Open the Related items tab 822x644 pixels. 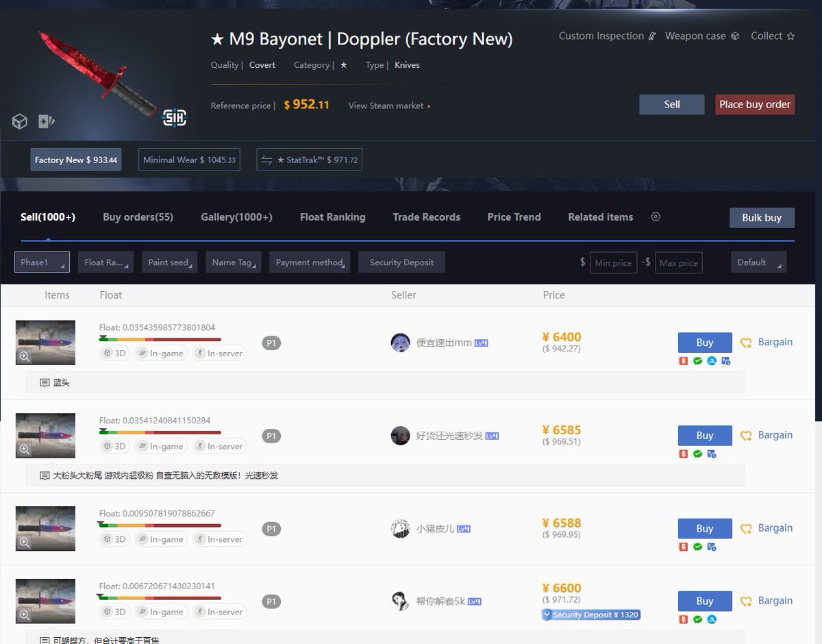pyautogui.click(x=601, y=217)
